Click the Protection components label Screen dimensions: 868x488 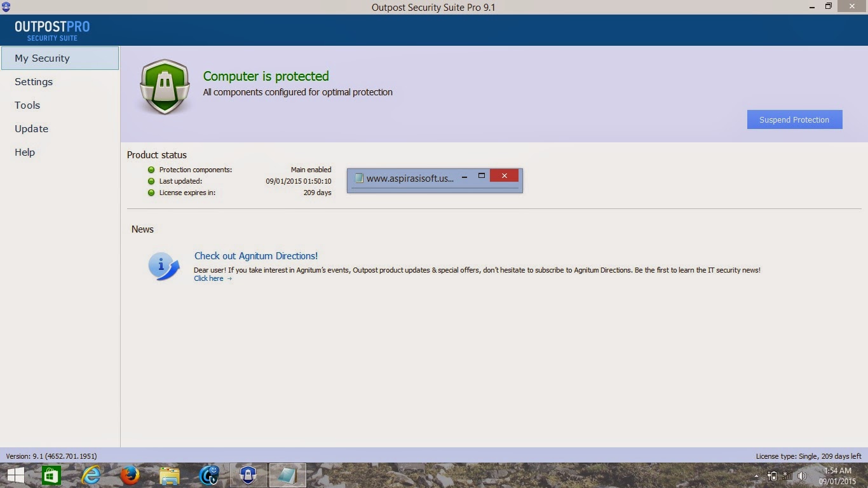[196, 170]
